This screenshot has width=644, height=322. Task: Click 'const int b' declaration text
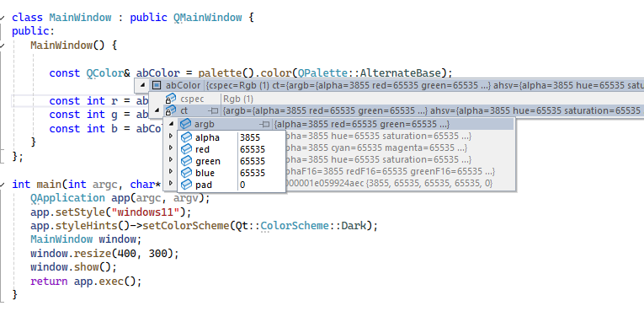(83, 129)
